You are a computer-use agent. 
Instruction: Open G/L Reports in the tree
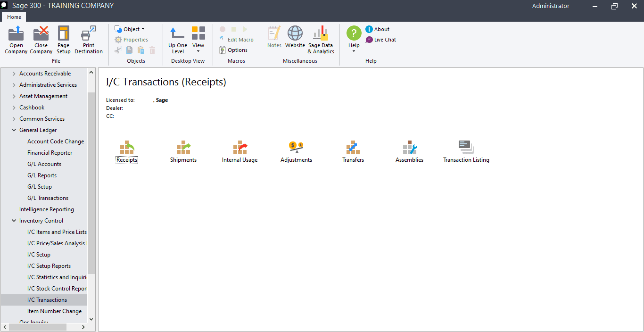tap(42, 175)
